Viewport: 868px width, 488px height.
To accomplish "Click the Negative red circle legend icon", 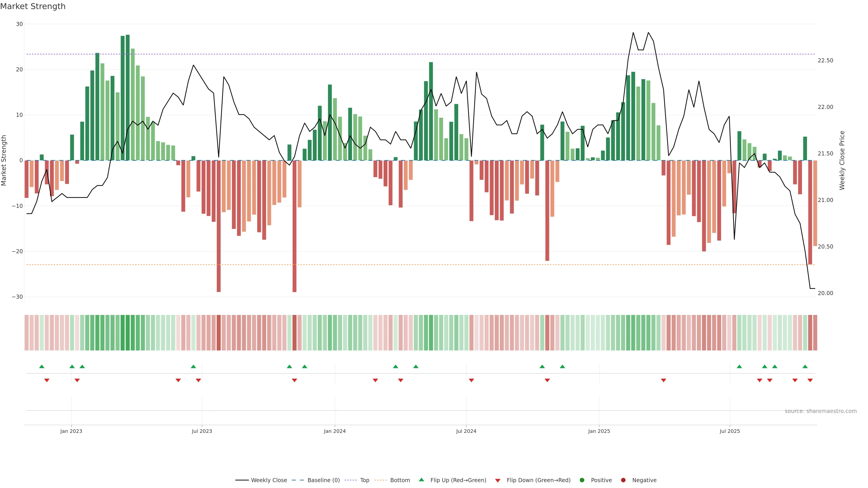I will (x=623, y=480).
